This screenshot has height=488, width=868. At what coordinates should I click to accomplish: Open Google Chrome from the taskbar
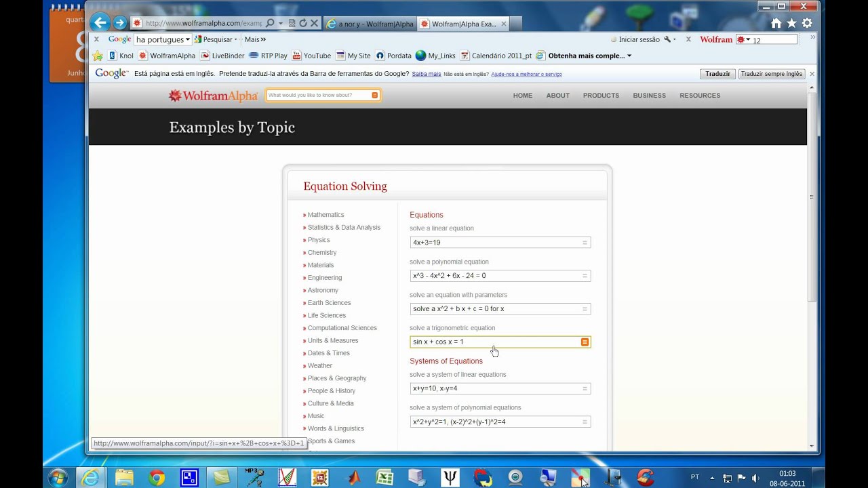click(157, 478)
